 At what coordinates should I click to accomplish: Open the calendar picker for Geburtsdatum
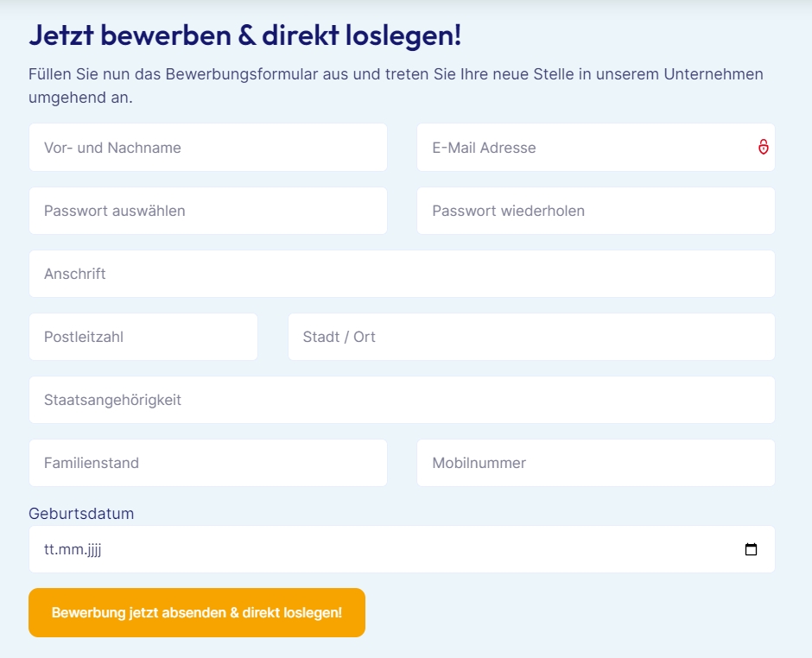tap(751, 549)
